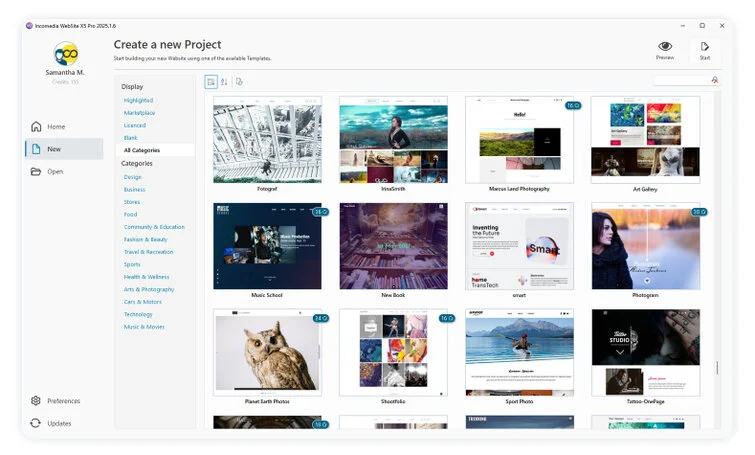Viewport: 755px width, 455px height.
Task: Click the template sort order icon
Action: click(224, 82)
